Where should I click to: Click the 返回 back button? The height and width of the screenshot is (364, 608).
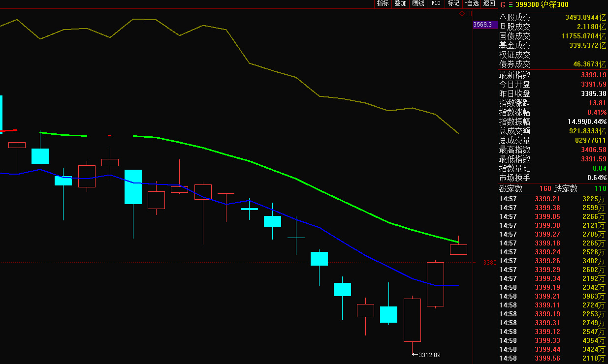pyautogui.click(x=489, y=3)
